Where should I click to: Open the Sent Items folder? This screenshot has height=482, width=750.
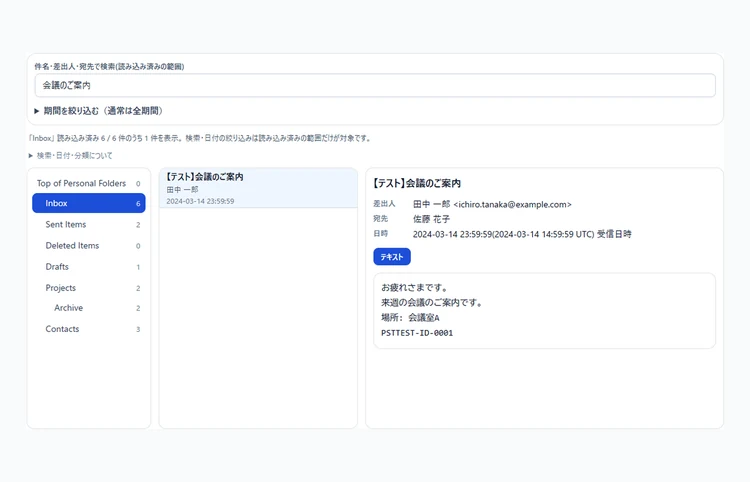click(x=88, y=224)
